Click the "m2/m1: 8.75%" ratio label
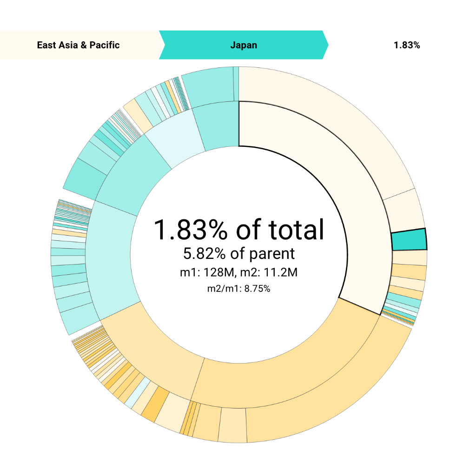The height and width of the screenshot is (476, 476). pos(238,289)
